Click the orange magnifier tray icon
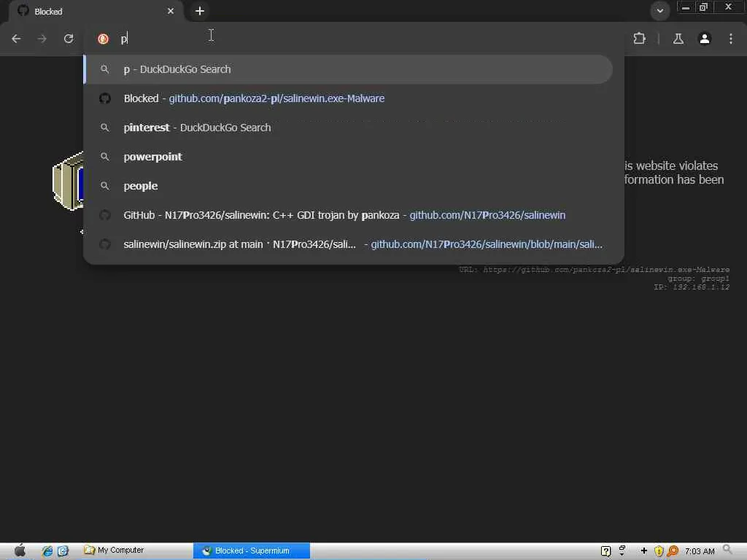Viewport: 747px width, 560px height. (673, 551)
